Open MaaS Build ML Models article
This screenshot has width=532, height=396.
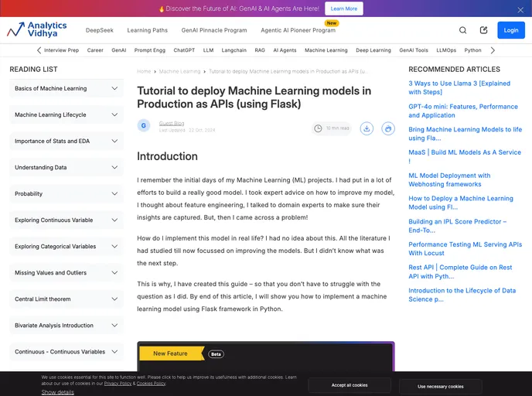(465, 157)
